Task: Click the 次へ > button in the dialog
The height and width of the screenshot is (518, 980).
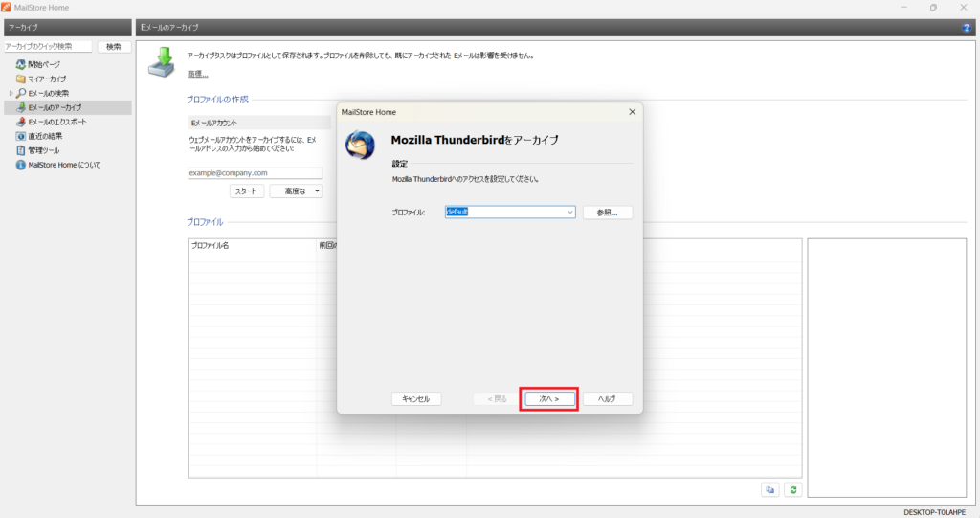Action: (x=549, y=398)
